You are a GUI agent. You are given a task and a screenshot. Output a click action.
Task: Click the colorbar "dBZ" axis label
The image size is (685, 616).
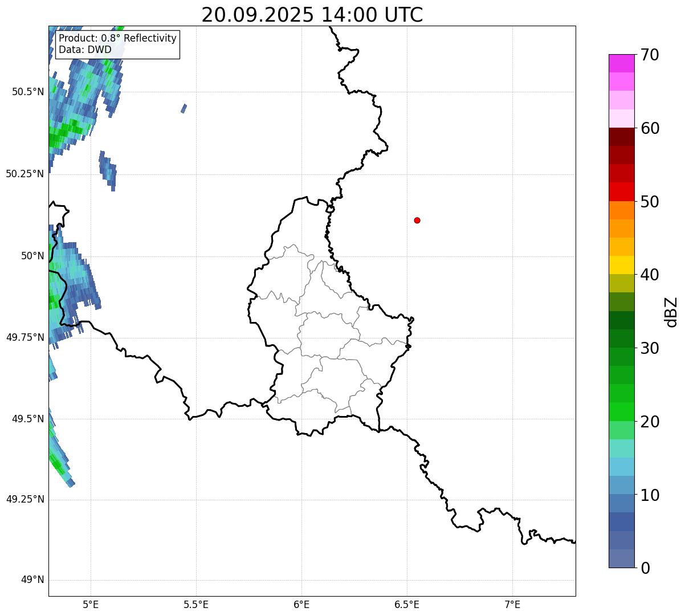(x=671, y=312)
